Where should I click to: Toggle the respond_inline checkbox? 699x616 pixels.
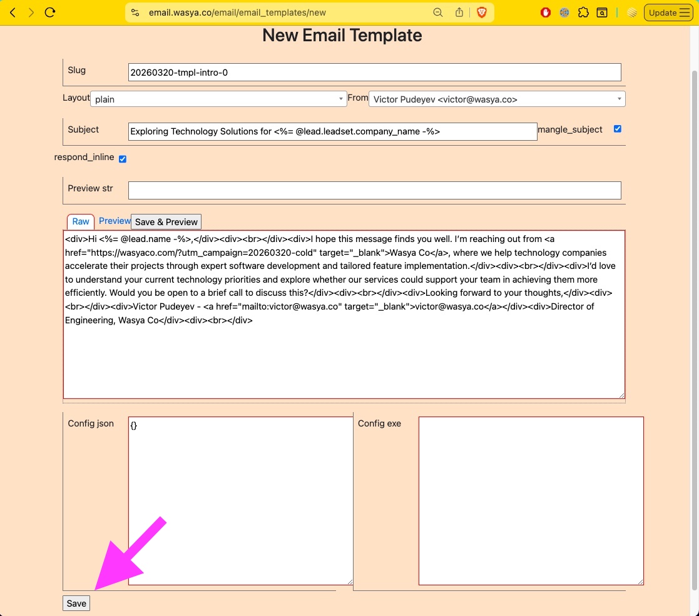point(123,159)
